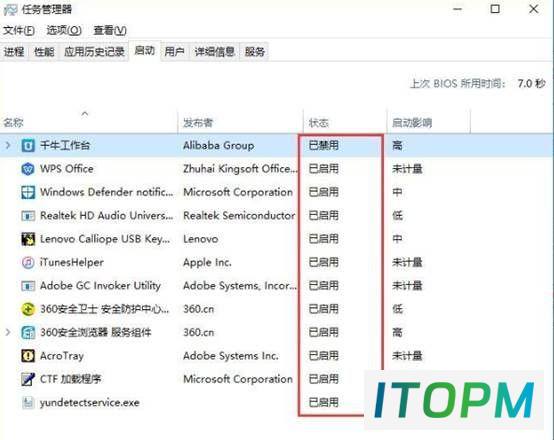Select the WPS Office icon

pyautogui.click(x=28, y=169)
